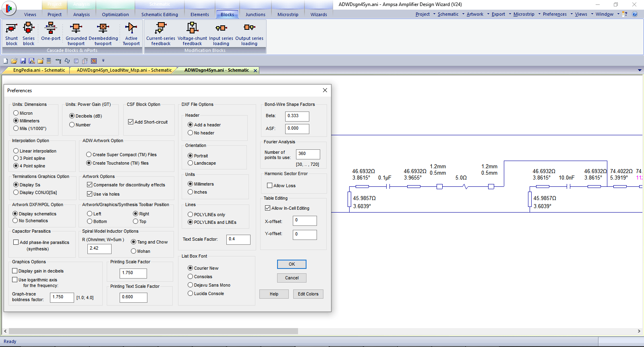Expand the quick toolbar customize arrow
The height and width of the screenshot is (347, 644).
coord(103,61)
